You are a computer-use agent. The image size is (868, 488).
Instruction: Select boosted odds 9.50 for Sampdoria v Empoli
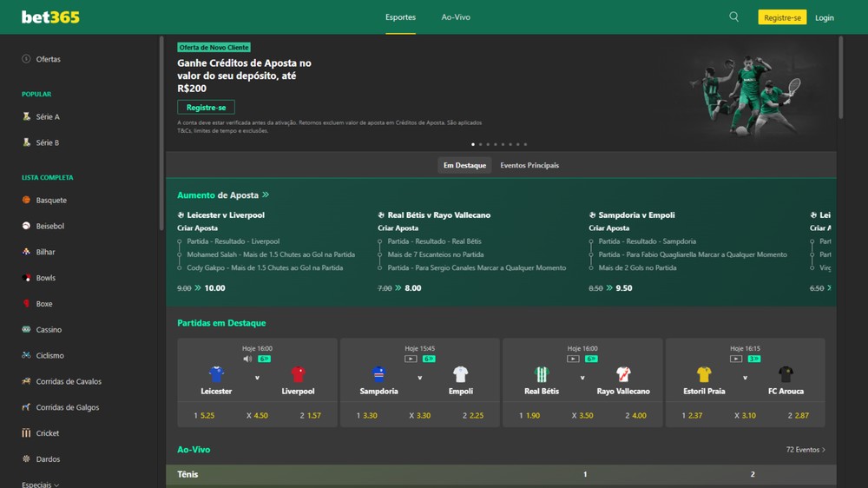point(624,288)
